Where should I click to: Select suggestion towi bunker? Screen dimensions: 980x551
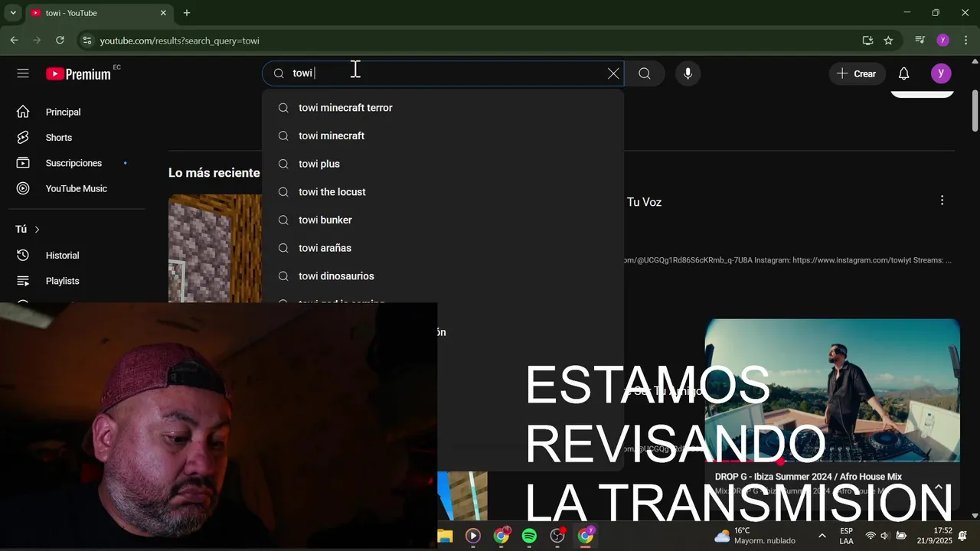pos(443,220)
